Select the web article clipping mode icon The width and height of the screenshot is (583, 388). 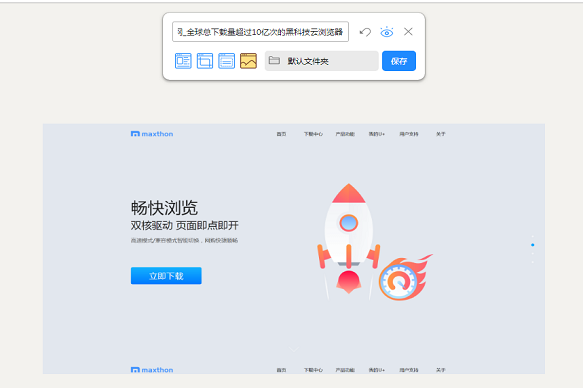(x=183, y=61)
